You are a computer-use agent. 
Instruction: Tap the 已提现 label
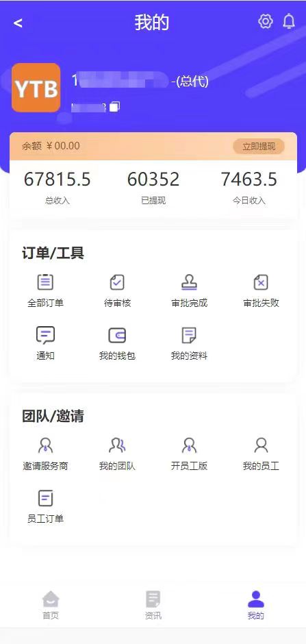[x=153, y=201]
